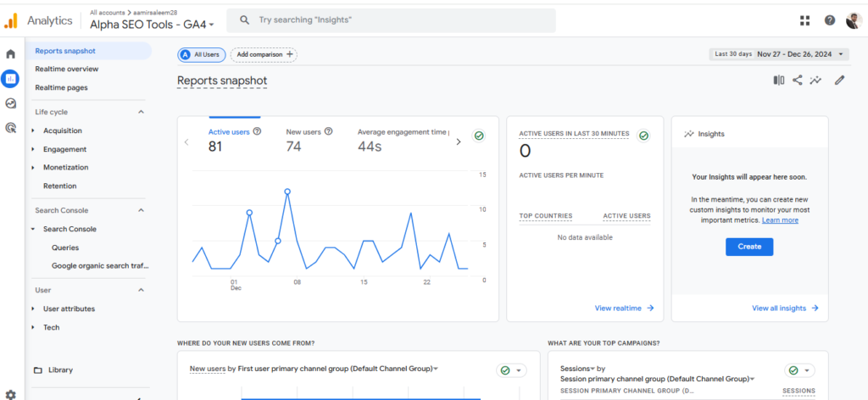
Task: Click the Add comparison button
Action: 264,54
